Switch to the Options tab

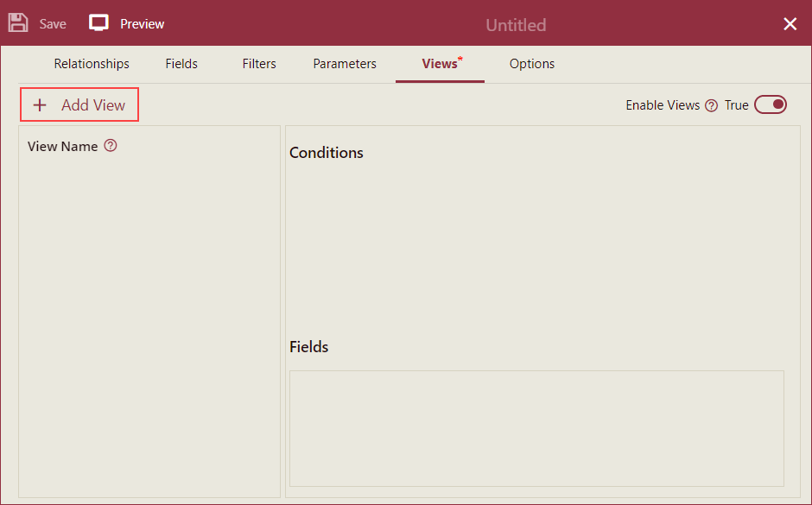(x=532, y=64)
